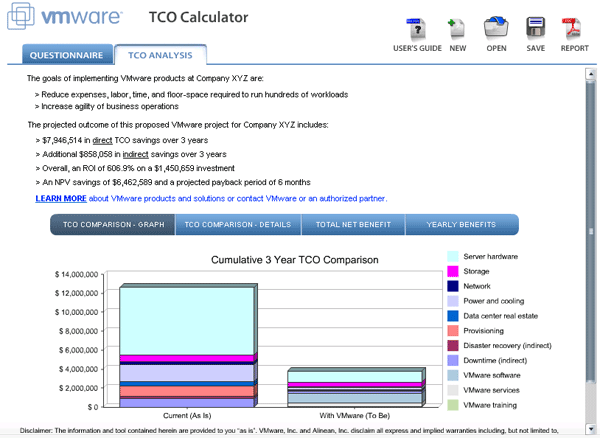Click the 'TCO Calculator' title text
600x438 pixels.
(x=198, y=17)
